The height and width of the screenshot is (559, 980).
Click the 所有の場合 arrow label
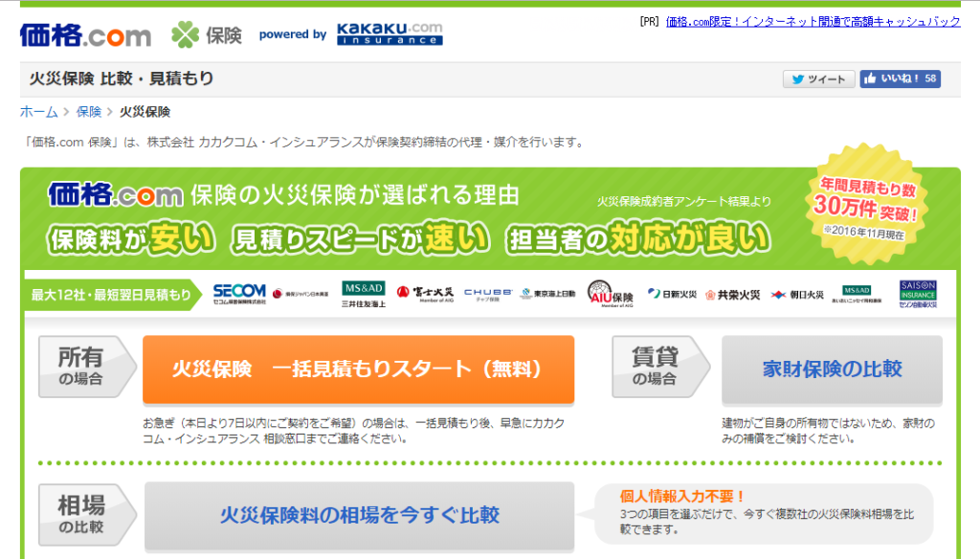tap(87, 367)
